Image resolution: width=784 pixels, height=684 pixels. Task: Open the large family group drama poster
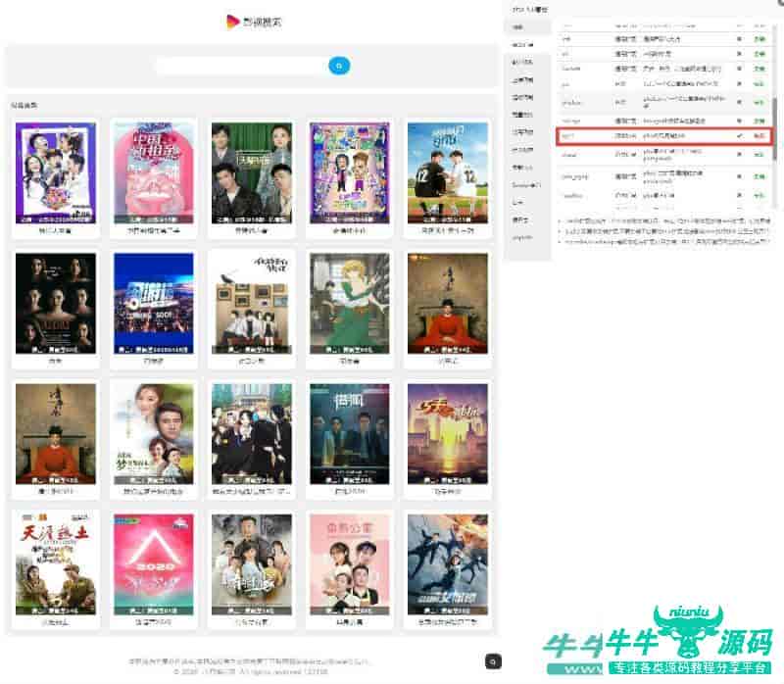point(252,564)
